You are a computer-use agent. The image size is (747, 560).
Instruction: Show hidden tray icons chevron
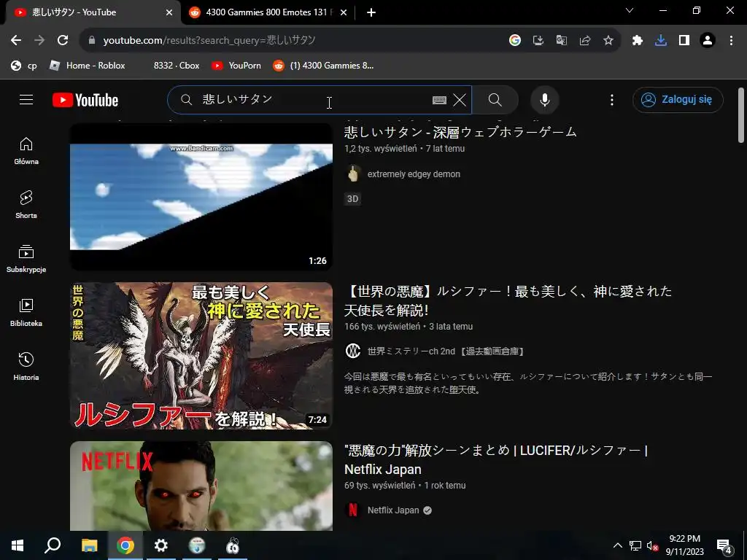(617, 545)
